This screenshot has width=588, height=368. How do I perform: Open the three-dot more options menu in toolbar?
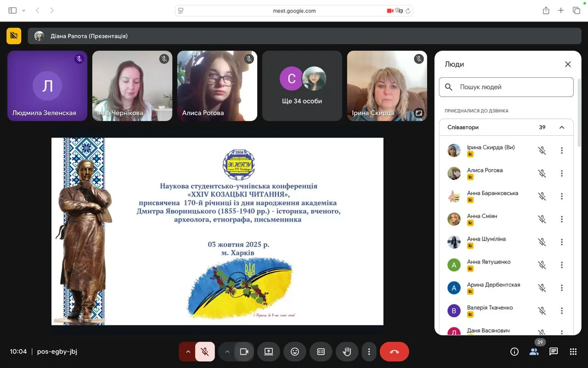pos(369,352)
